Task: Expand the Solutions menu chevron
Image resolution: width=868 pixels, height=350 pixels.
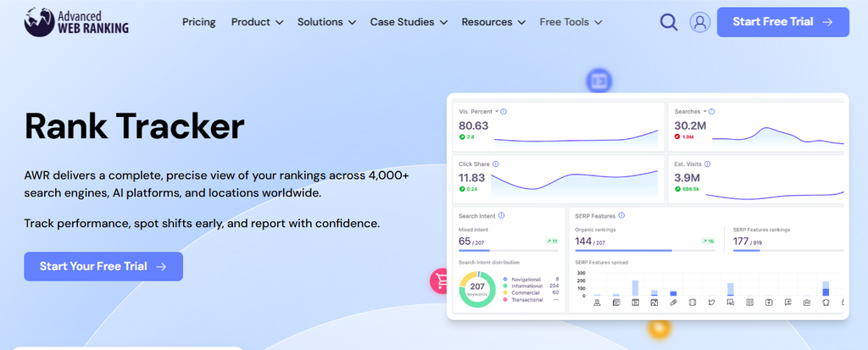Action: click(352, 23)
